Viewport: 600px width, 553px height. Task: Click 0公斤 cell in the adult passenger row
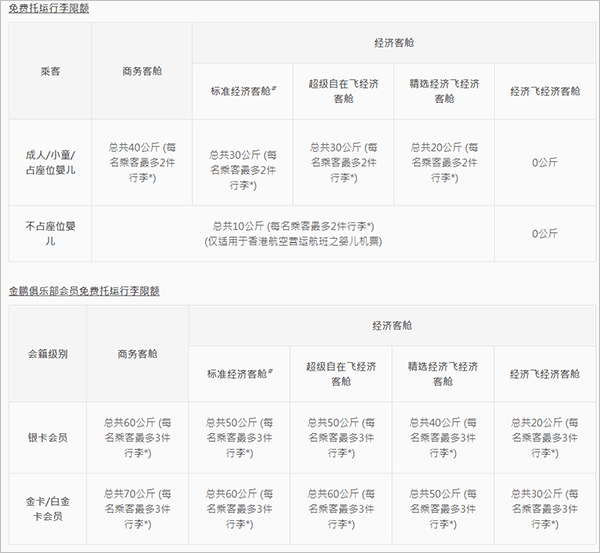[x=544, y=162]
